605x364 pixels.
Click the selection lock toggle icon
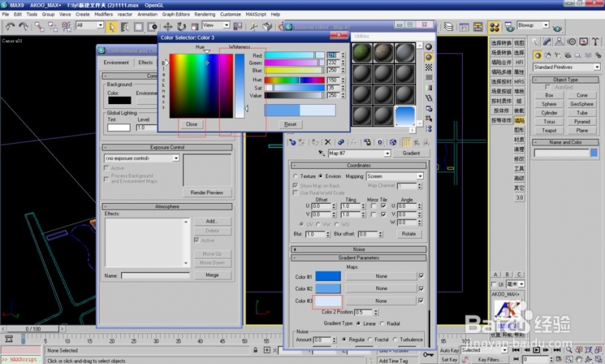255,350
